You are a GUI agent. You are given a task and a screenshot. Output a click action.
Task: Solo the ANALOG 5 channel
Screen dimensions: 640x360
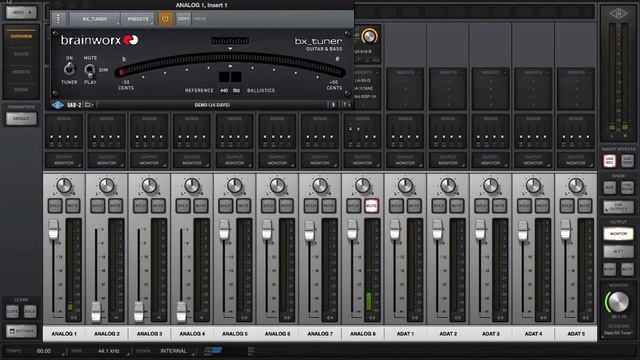[x=226, y=206]
